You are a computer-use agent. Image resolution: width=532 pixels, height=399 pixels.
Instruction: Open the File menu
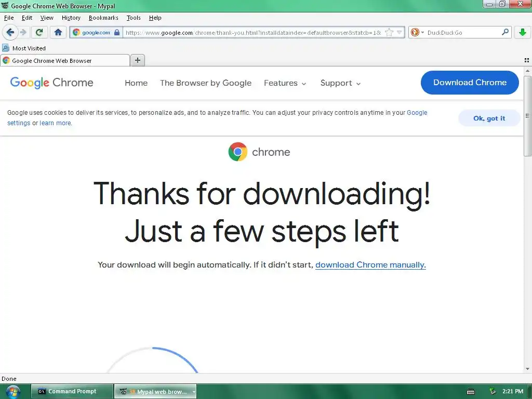click(9, 18)
